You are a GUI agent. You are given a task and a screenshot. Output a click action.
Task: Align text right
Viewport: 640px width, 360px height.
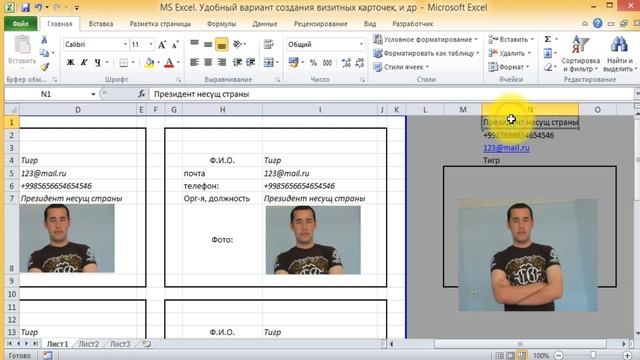(222, 62)
